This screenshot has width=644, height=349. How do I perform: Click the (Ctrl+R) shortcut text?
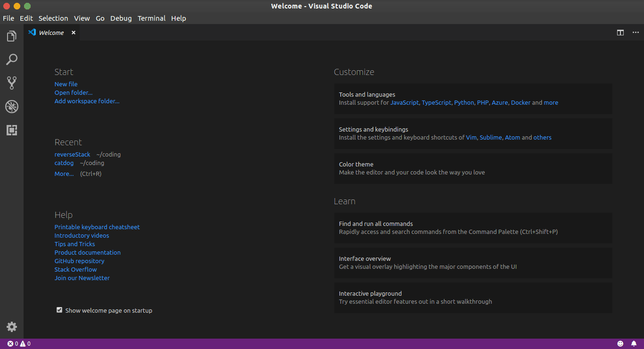(x=91, y=174)
